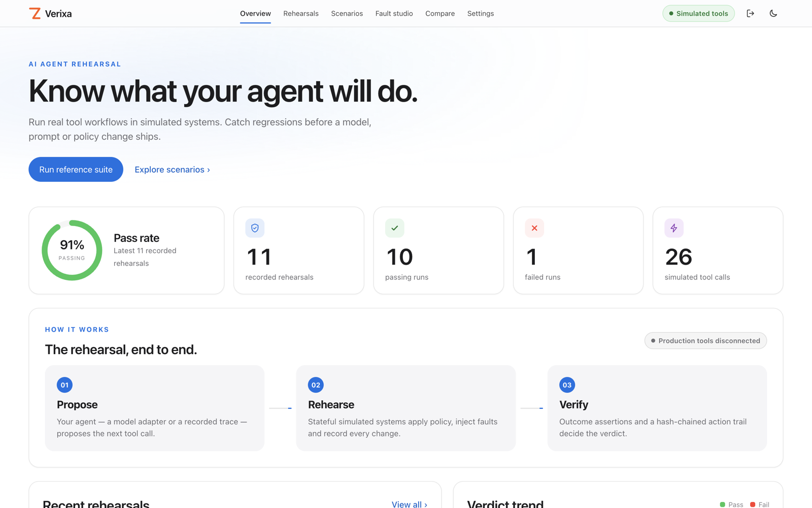812x508 pixels.
Task: Click View all recent rehearsals link
Action: pyautogui.click(x=410, y=504)
